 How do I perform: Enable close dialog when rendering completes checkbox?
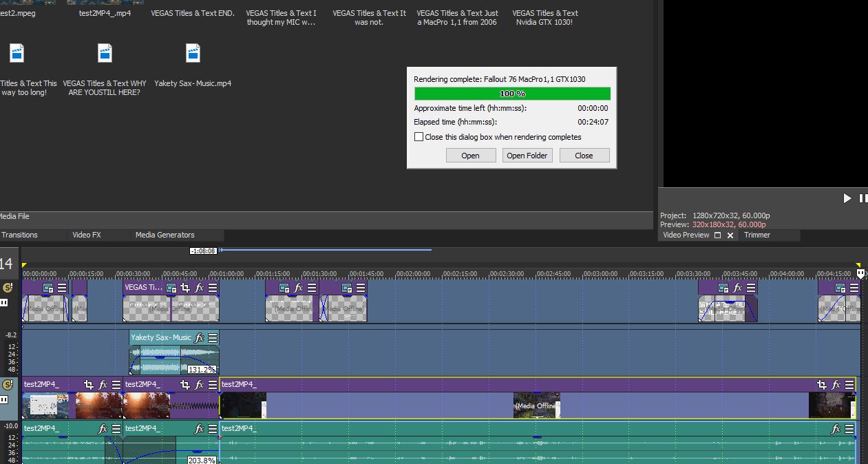pos(419,137)
